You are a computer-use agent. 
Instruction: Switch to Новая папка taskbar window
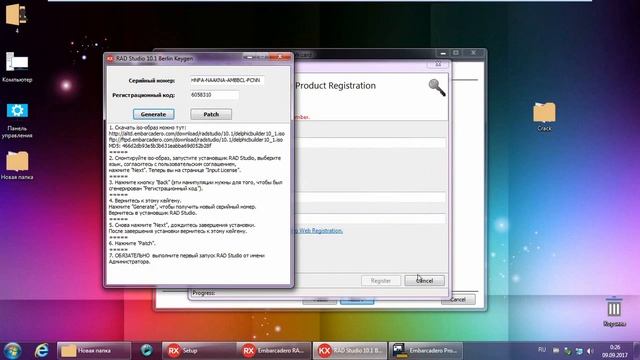[93, 351]
